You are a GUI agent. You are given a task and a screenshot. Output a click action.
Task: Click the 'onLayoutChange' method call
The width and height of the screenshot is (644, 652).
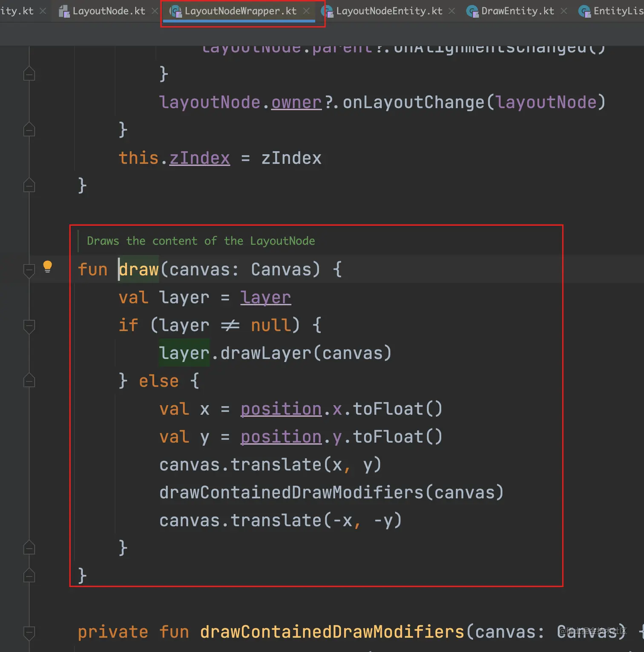pyautogui.click(x=414, y=102)
